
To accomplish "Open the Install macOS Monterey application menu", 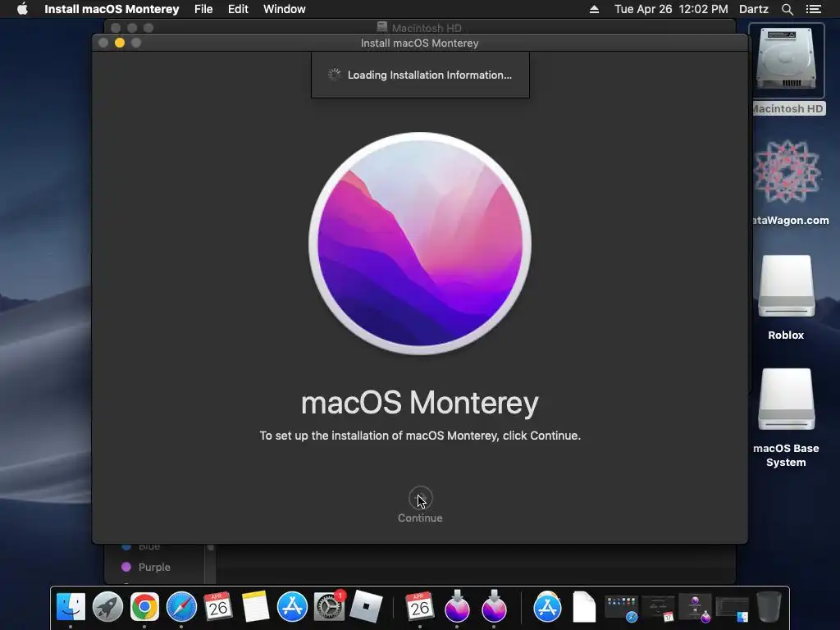I will (112, 9).
